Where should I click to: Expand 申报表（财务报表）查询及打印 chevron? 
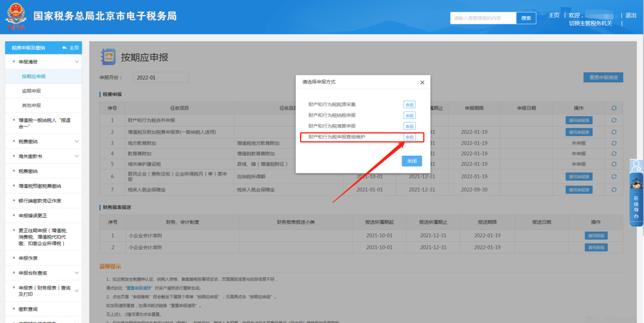(76, 291)
